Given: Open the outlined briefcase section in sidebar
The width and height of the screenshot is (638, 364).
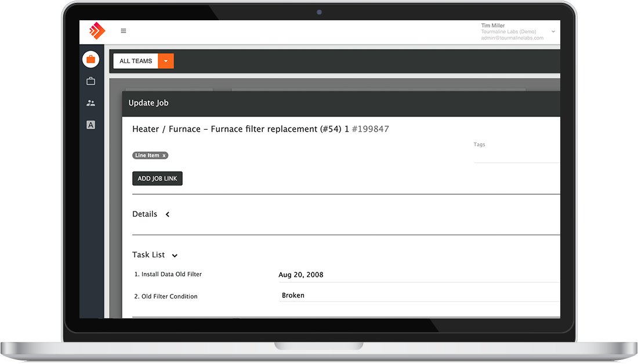Looking at the screenshot, I should point(90,81).
